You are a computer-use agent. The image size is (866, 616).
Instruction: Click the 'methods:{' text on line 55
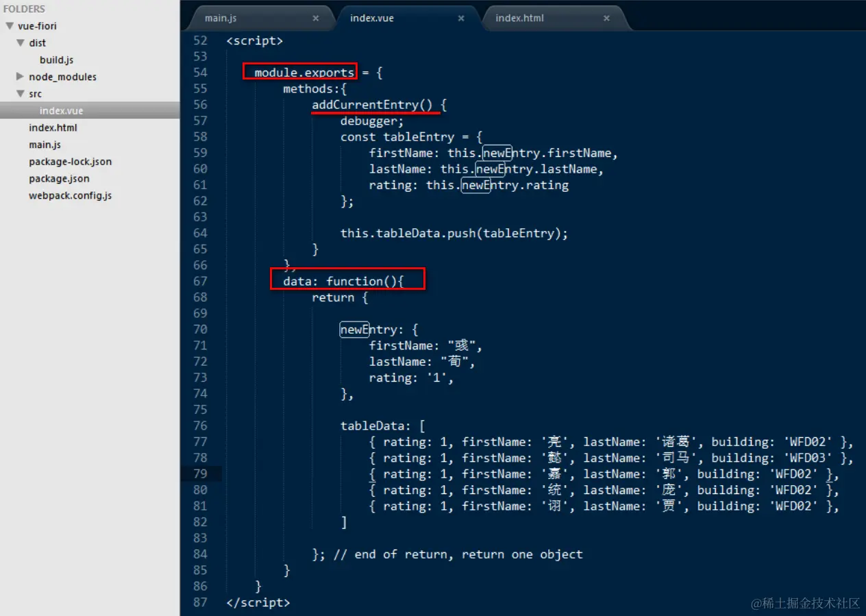point(315,89)
